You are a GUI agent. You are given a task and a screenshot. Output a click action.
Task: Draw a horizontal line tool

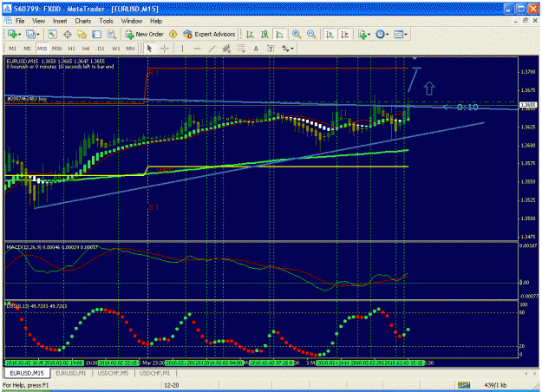point(198,49)
